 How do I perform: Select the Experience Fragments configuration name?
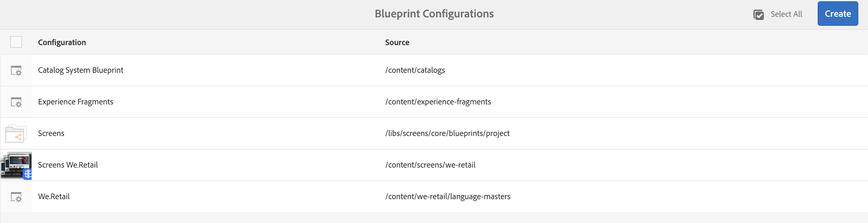click(76, 102)
